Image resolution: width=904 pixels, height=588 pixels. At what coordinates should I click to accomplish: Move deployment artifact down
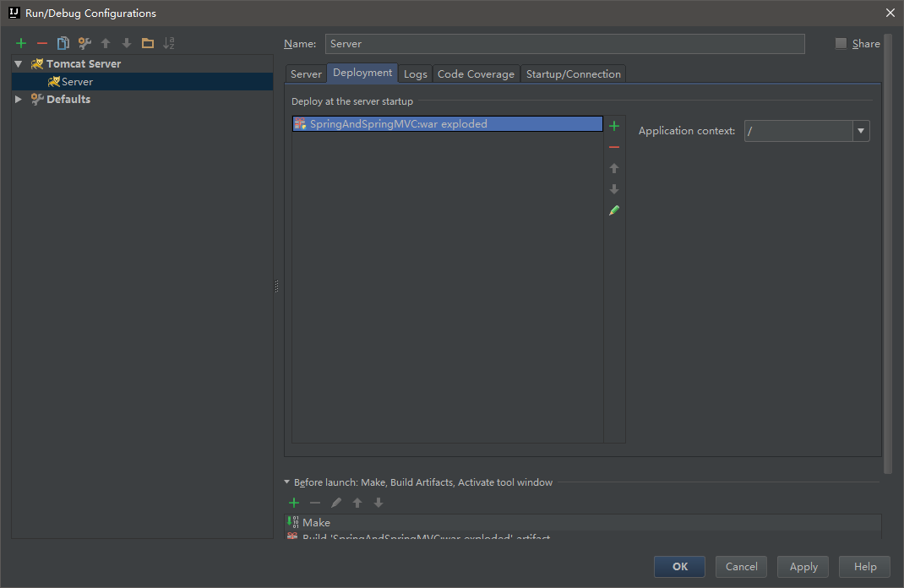614,189
